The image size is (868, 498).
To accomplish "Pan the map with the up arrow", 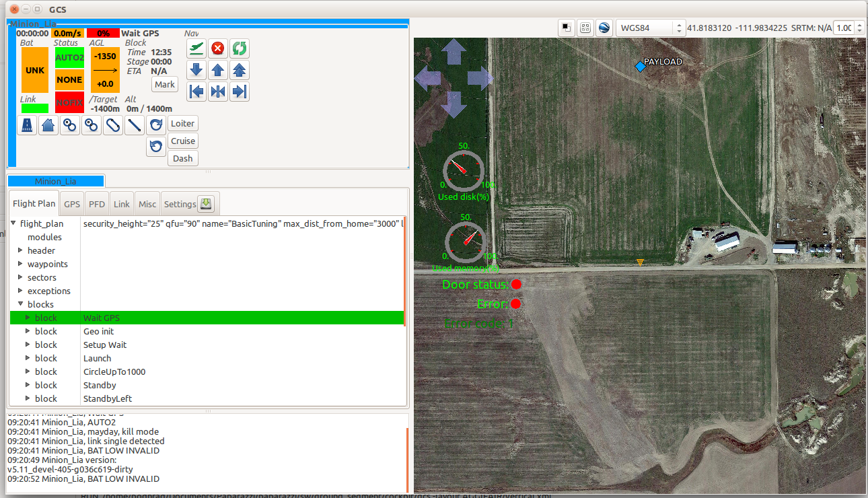I will [453, 51].
